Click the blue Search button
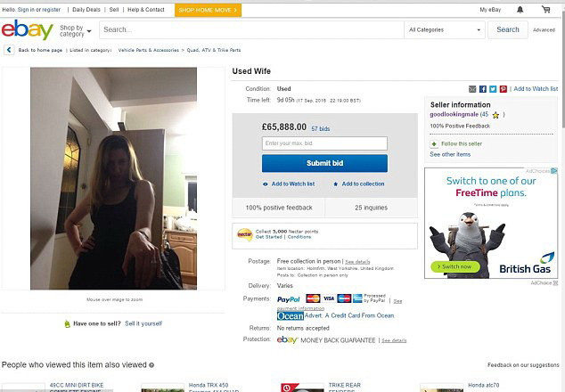Viewport: 565px width, 392px height. [x=508, y=29]
